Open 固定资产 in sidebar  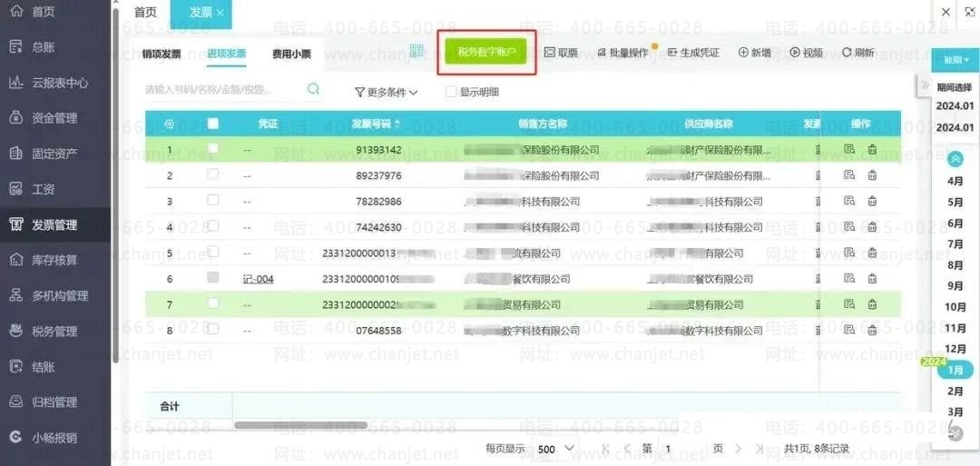(54, 154)
